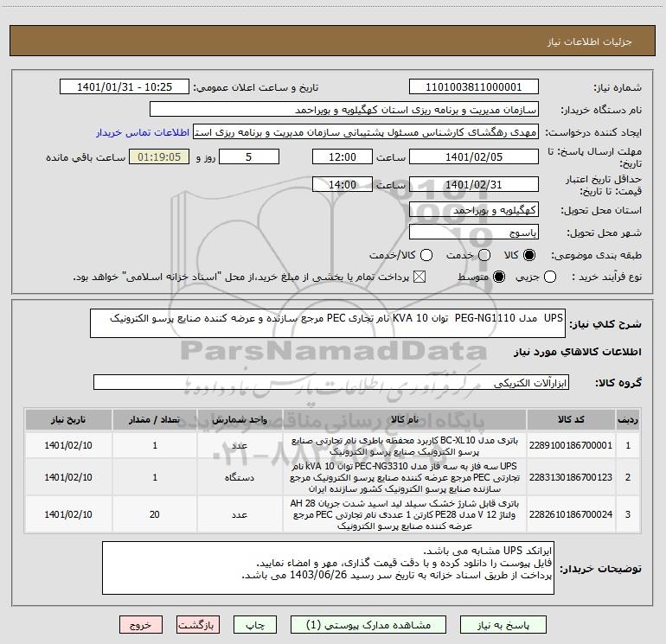Click the PE28 battery item name cell
This screenshot has height=644, width=666.
405,514
